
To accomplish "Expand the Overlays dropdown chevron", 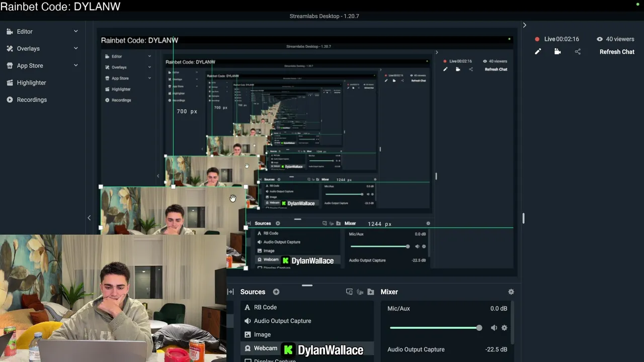I will point(76,48).
